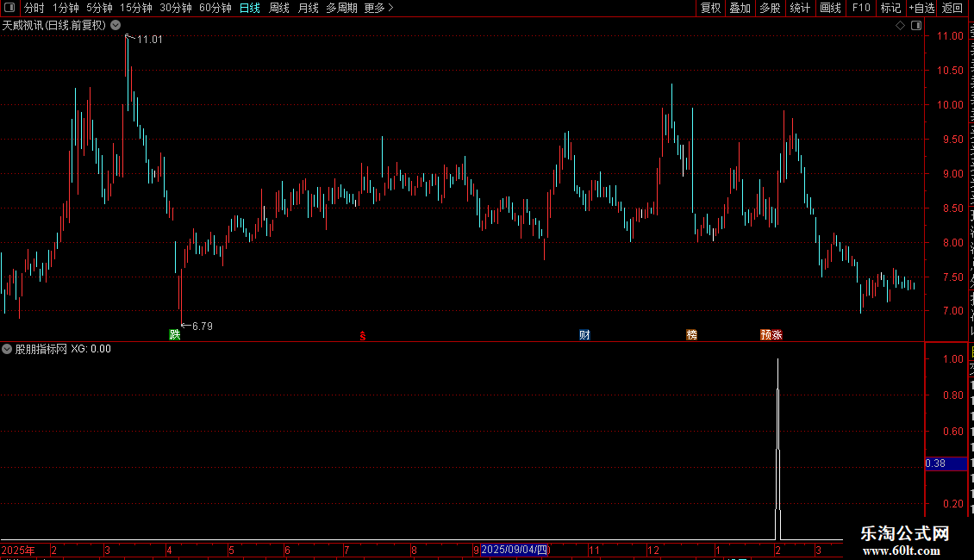The width and height of the screenshot is (974, 560).
Task: Click the 11.01 high price label
Action: click(150, 40)
